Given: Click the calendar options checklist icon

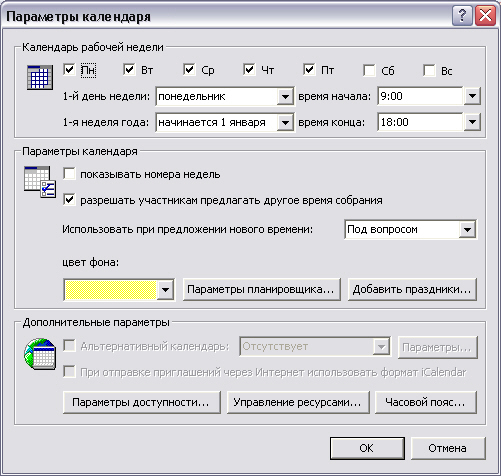Looking at the screenshot, I should pos(40,182).
